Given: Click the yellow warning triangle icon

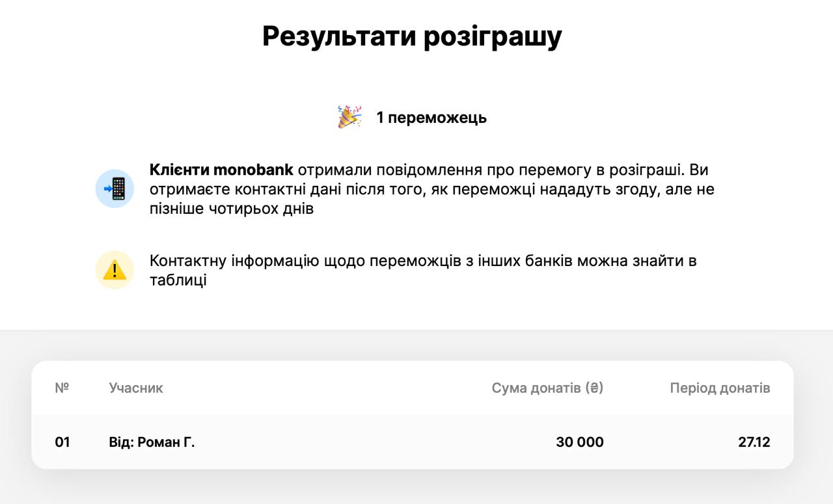Looking at the screenshot, I should (x=115, y=269).
